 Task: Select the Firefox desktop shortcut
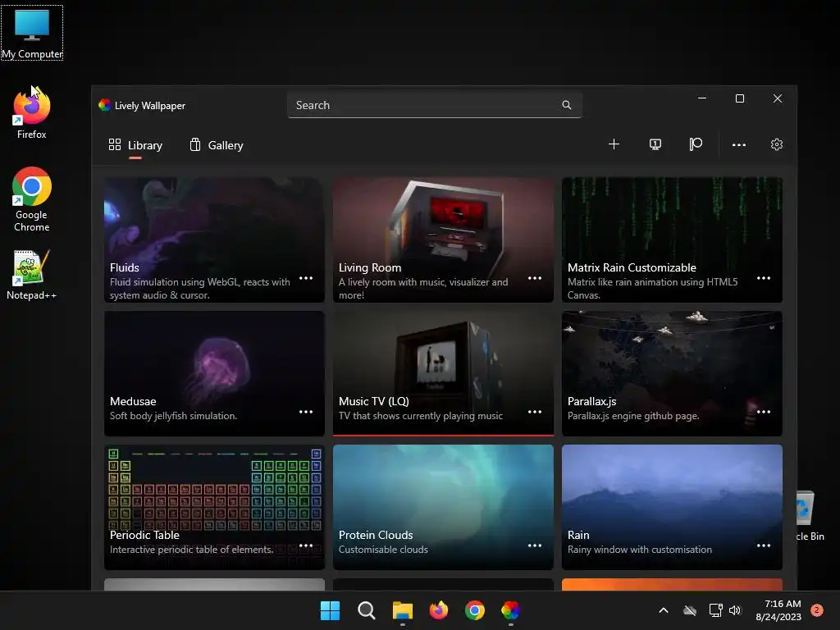32,113
